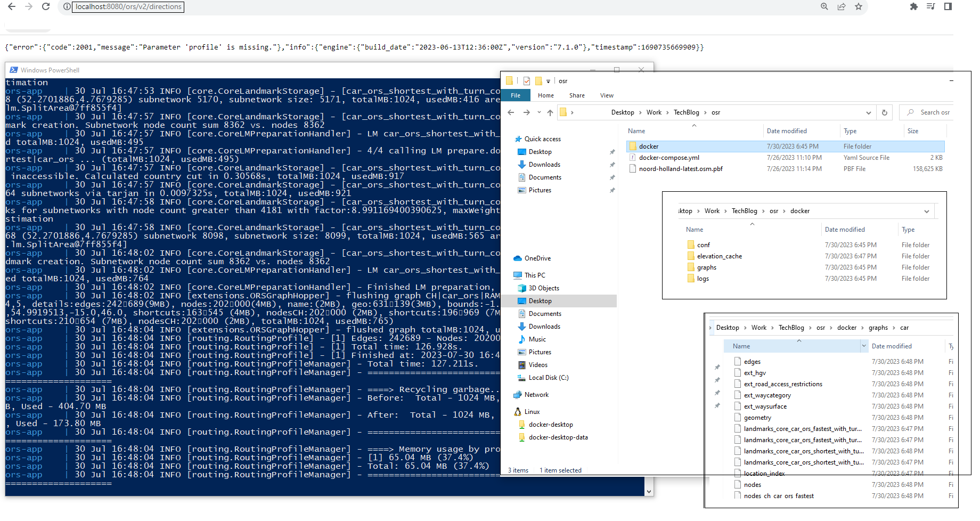Go up one folder level
This screenshot has height=521, width=980.
click(x=550, y=112)
